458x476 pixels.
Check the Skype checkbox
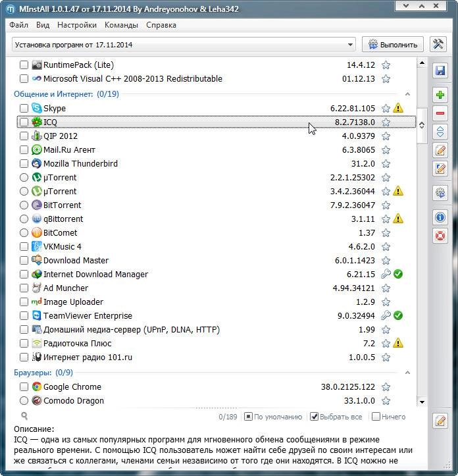click(x=24, y=109)
